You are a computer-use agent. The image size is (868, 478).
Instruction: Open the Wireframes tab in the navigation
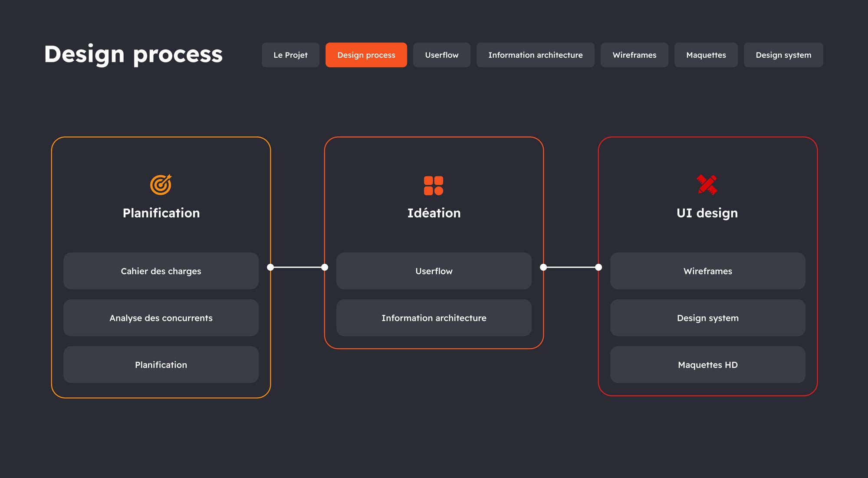(x=634, y=55)
